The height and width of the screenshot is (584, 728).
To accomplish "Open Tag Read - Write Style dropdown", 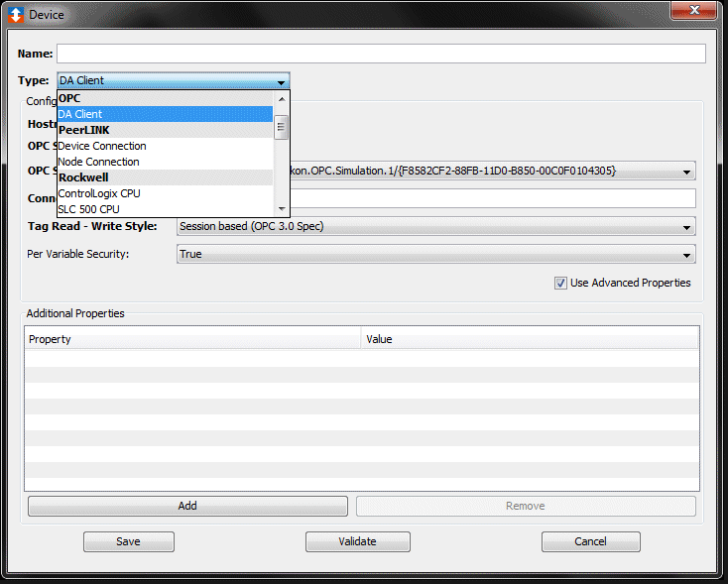I will (687, 227).
